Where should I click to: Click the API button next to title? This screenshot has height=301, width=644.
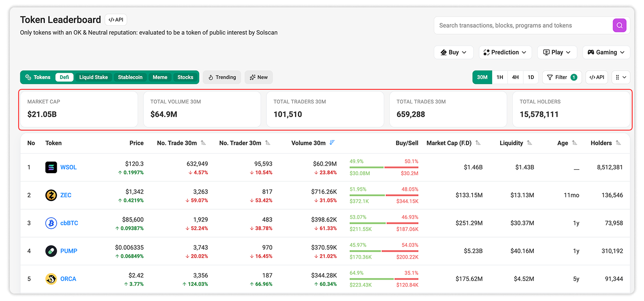click(x=116, y=20)
